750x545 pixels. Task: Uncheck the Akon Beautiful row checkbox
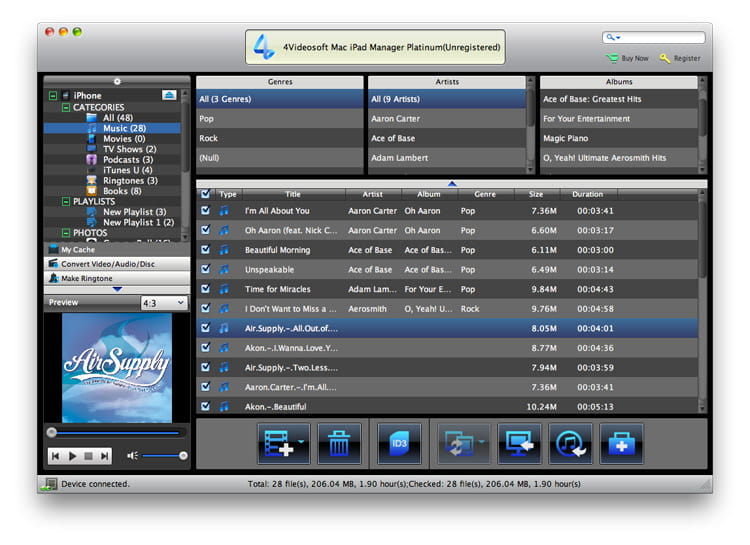point(206,406)
